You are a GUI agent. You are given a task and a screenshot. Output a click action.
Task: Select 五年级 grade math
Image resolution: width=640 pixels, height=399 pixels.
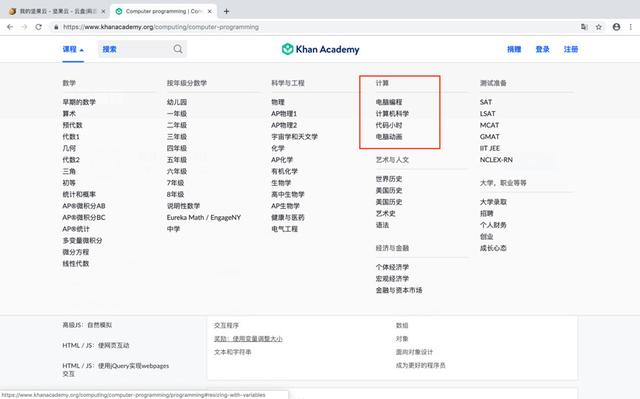coord(177,160)
